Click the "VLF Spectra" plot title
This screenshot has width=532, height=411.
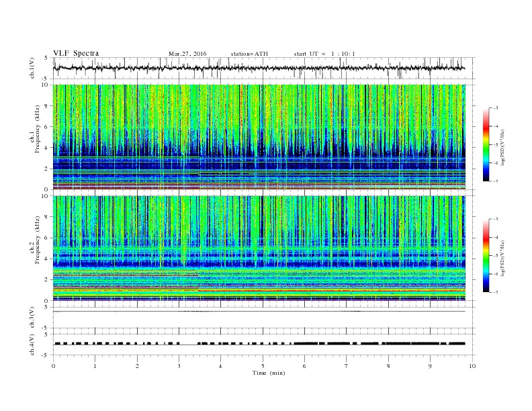click(76, 53)
